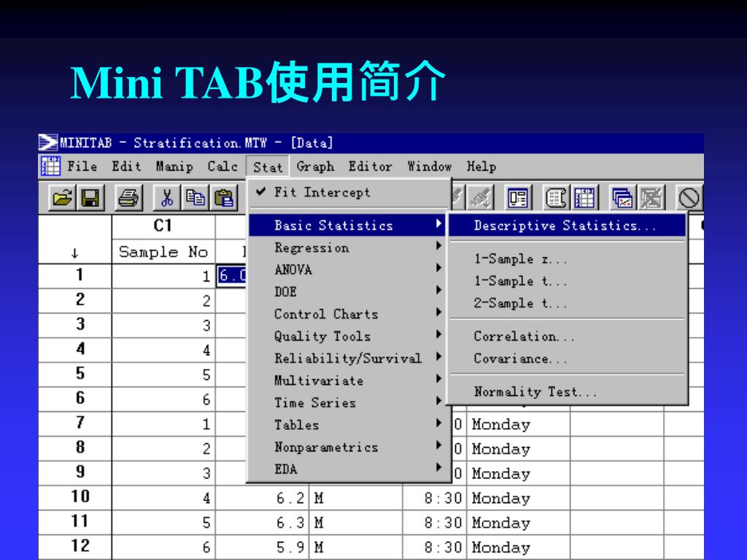Click the 6.2 cell in row 10
The image size is (747, 560).
coord(263,498)
